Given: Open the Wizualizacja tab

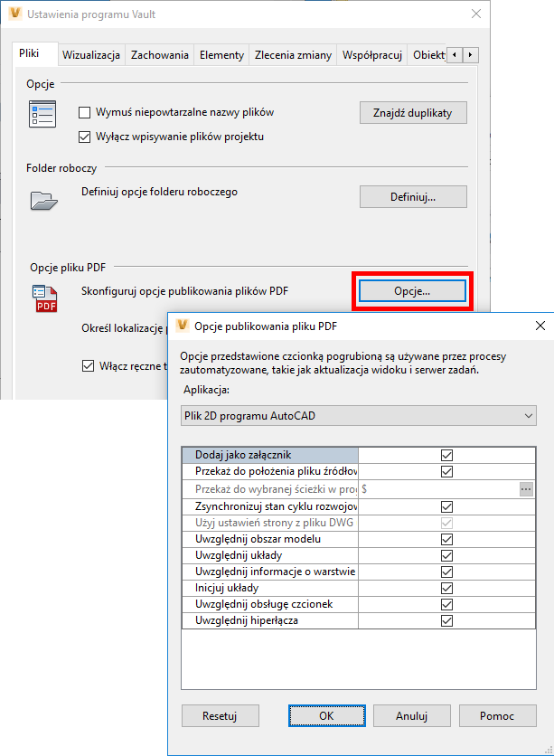Looking at the screenshot, I should tap(91, 55).
